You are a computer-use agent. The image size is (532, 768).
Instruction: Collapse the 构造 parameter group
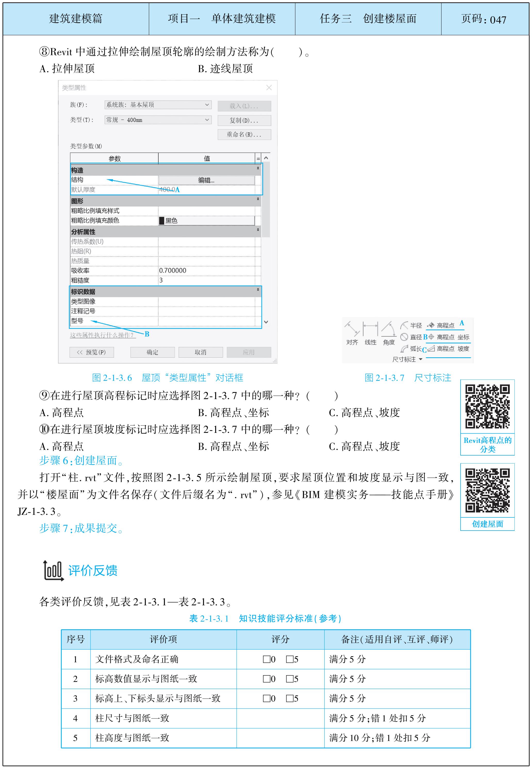point(258,168)
